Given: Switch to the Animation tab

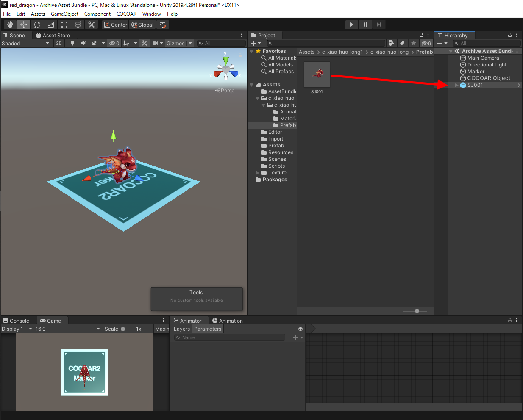Looking at the screenshot, I should pos(228,321).
